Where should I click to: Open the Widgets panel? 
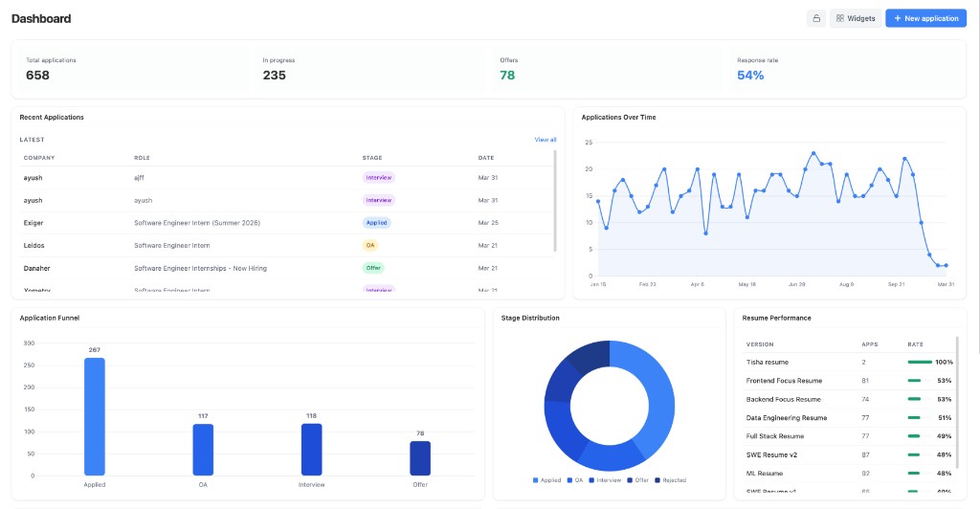tap(856, 18)
